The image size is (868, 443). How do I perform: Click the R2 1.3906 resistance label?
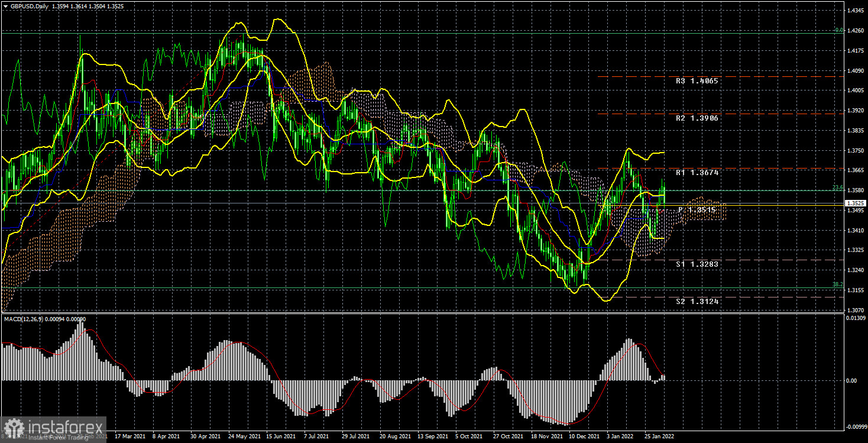pos(698,118)
